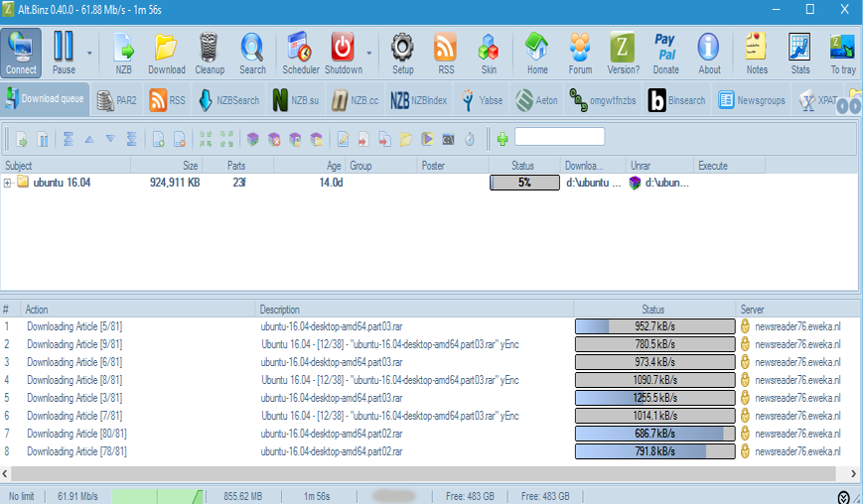Click move-up triangle in queue toolbar
The width and height of the screenshot is (863, 504).
coord(89,139)
